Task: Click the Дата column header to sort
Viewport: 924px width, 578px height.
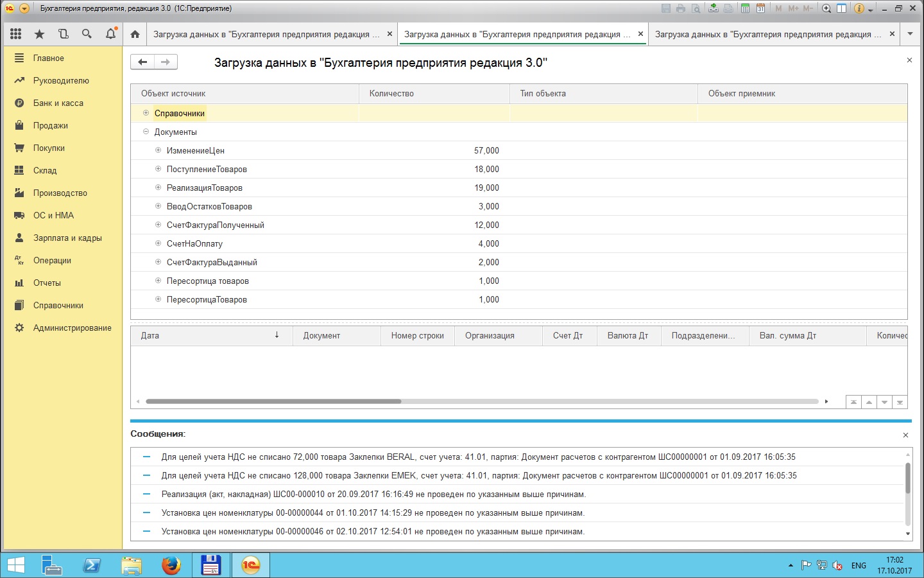Action: (x=212, y=335)
